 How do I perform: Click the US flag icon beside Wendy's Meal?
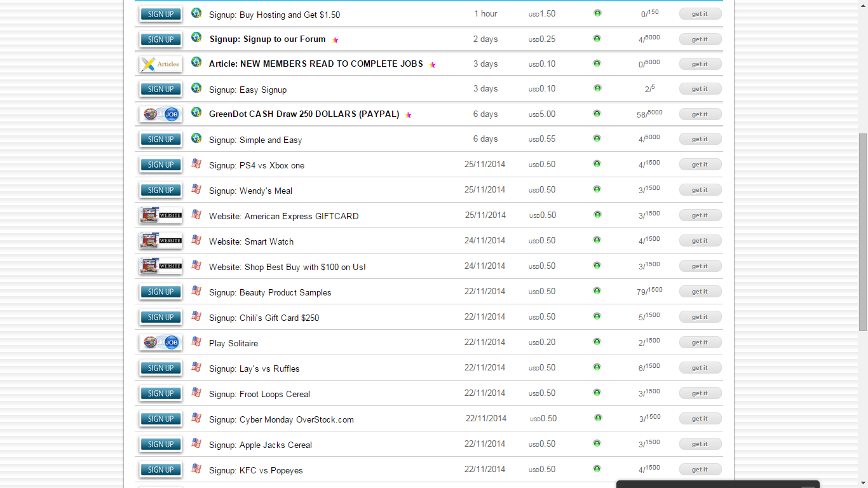click(x=196, y=189)
